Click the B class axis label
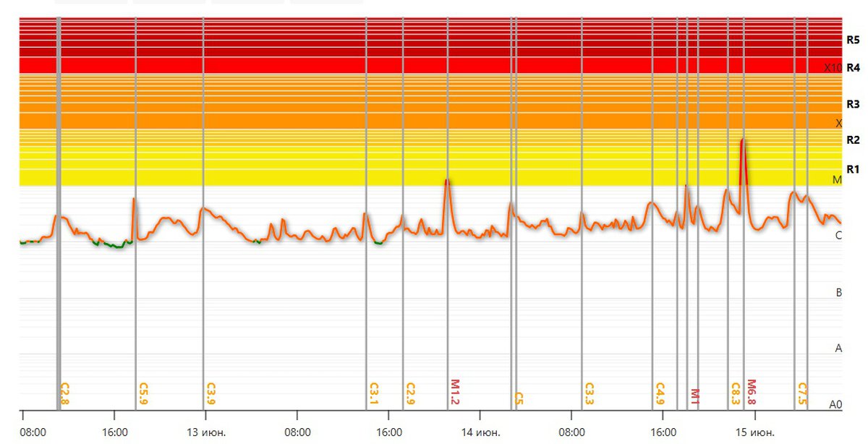868x444 pixels. (x=838, y=293)
